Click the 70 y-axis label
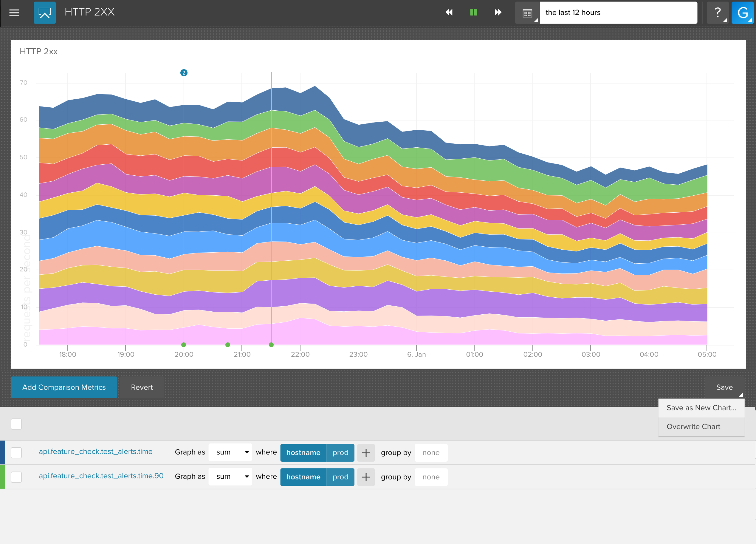The width and height of the screenshot is (756, 544). pyautogui.click(x=23, y=82)
